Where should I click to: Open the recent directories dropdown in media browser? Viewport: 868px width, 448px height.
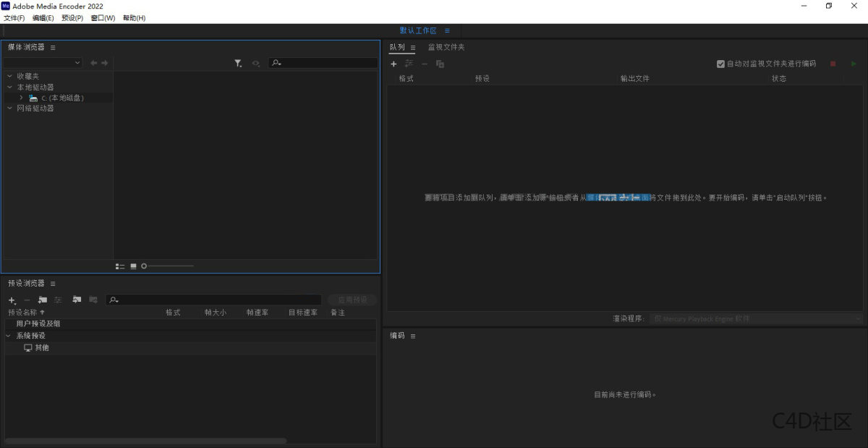[43, 64]
